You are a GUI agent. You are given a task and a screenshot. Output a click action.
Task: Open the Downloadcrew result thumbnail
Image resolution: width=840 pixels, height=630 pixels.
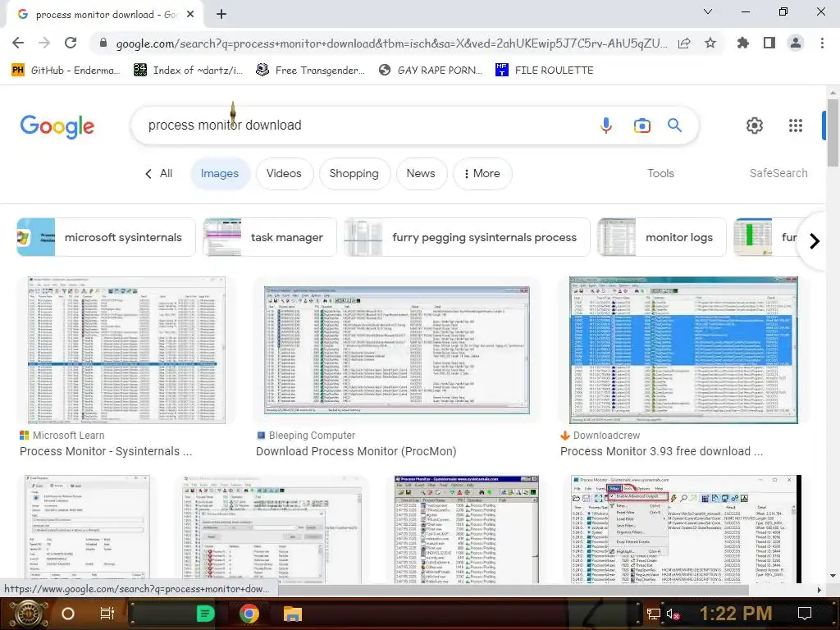click(683, 350)
